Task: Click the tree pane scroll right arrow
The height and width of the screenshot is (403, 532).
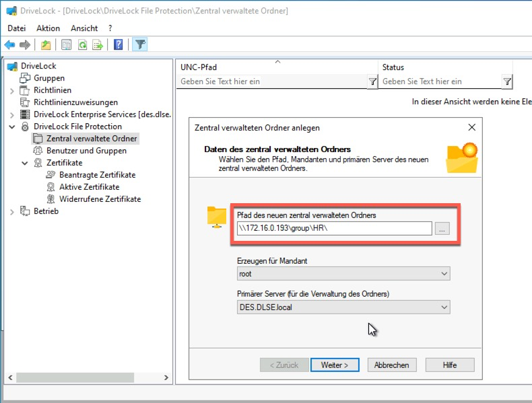Action: coord(166,377)
